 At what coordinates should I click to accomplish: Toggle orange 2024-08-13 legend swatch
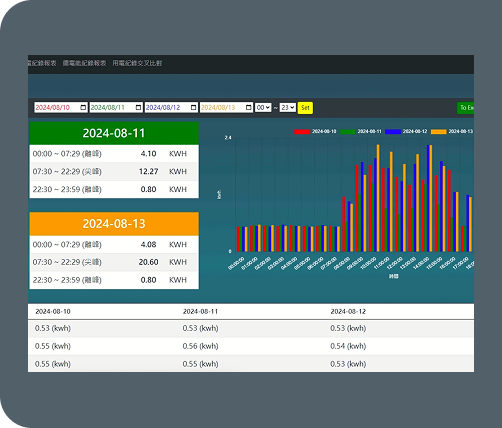(x=439, y=132)
